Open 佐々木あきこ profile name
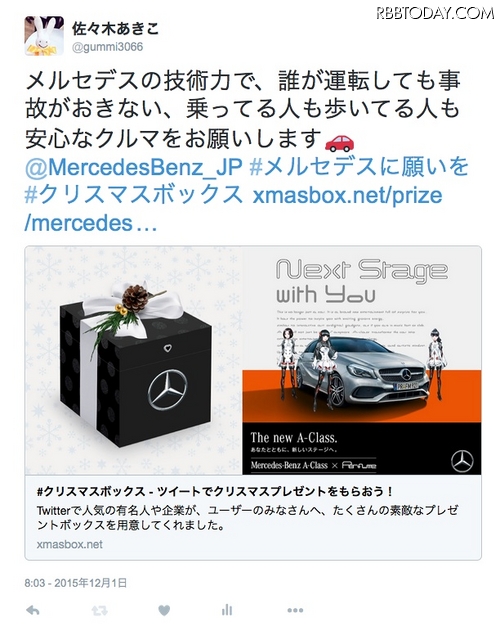500x640 pixels. [x=115, y=29]
